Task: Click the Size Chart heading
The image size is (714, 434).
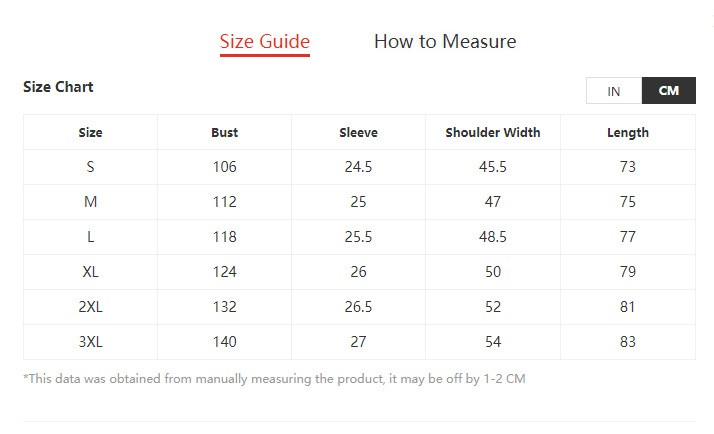Action: (58, 87)
